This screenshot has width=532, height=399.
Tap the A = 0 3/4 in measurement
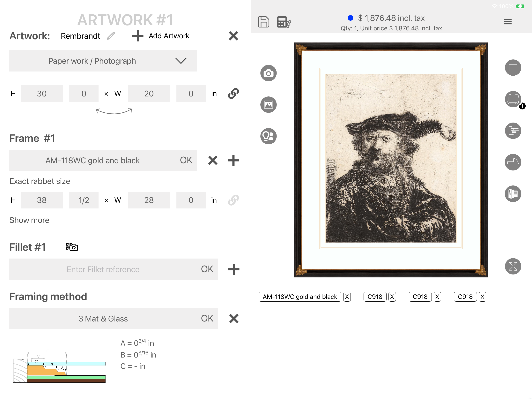[x=137, y=343]
